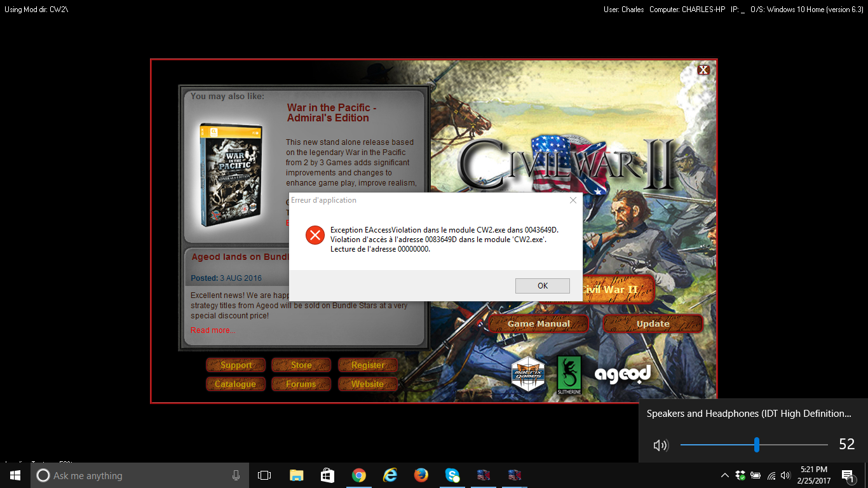
Task: Open Google Chrome from taskbar
Action: click(x=359, y=475)
